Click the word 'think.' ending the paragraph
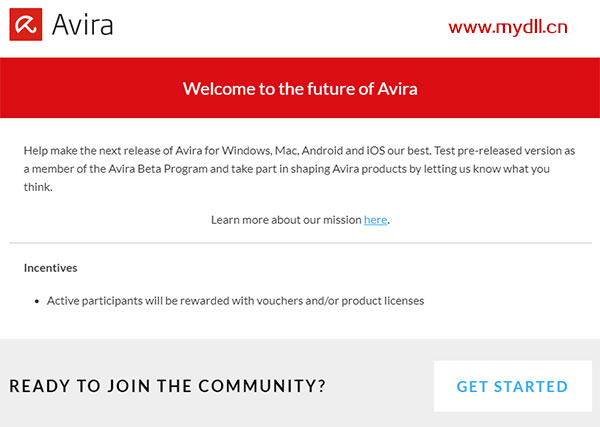This screenshot has width=600, height=427. 38,187
